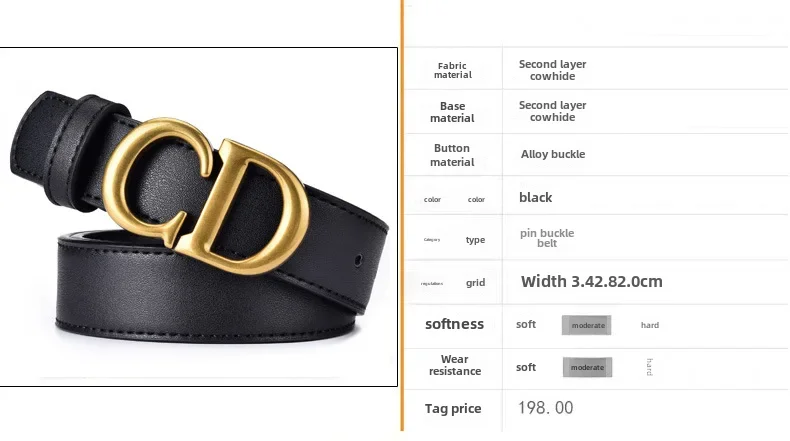Click the Width 3.42.82.0cm text
Viewport: 790px width, 441px height.
coord(591,281)
